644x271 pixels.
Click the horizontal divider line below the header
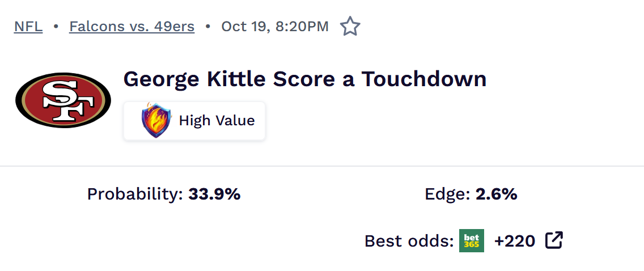click(322, 166)
